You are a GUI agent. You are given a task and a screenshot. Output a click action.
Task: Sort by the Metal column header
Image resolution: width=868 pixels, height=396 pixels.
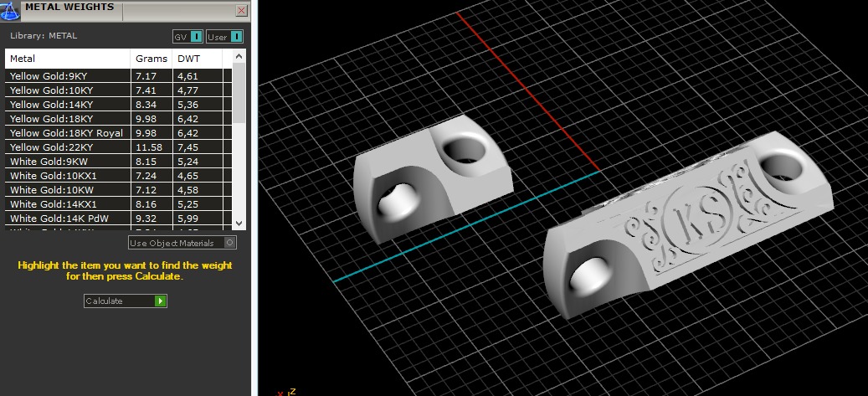(68, 59)
